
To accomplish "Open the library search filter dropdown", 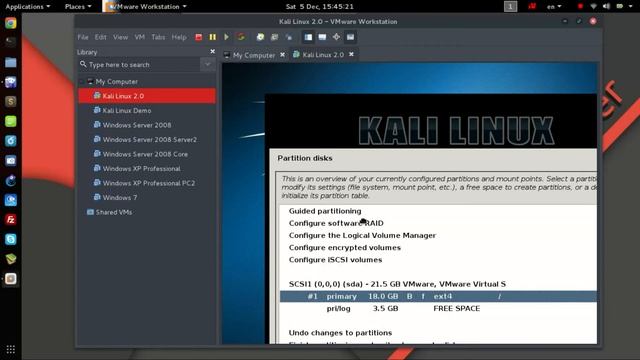I will (208, 64).
